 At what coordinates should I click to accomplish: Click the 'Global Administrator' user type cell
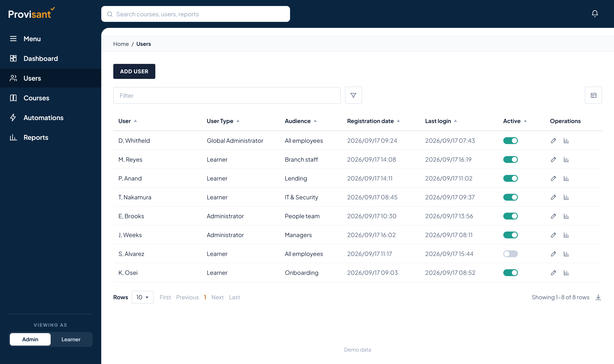pyautogui.click(x=235, y=141)
